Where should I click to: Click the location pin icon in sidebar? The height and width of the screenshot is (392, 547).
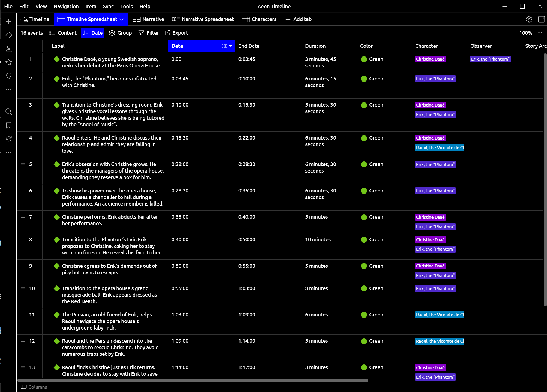coord(9,76)
